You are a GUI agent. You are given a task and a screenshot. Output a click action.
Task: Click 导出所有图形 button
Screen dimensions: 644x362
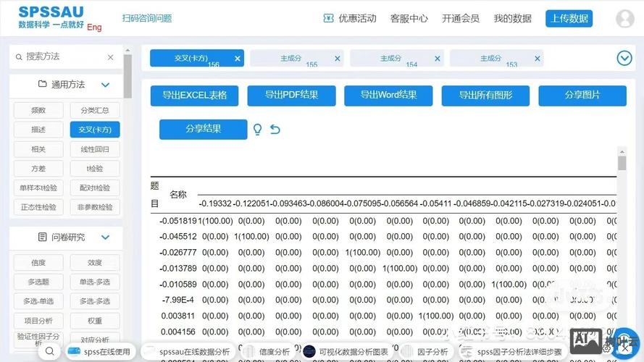click(485, 96)
